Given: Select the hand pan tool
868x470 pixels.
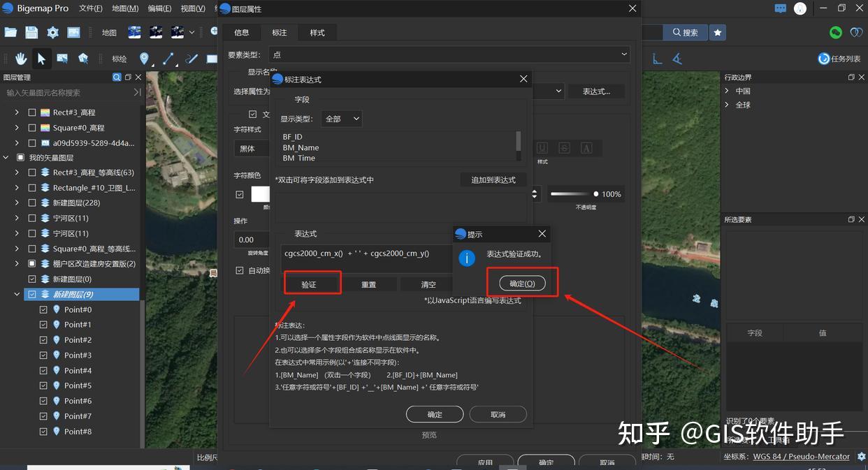Looking at the screenshot, I should (20, 59).
